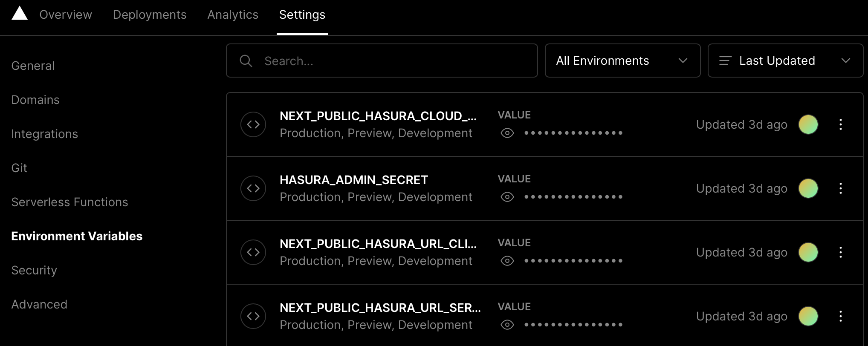Click the code brackets icon for NEXT_PUBLIC_HASURA_CLOUD variable
Viewport: 868px width, 346px height.
pos(253,124)
